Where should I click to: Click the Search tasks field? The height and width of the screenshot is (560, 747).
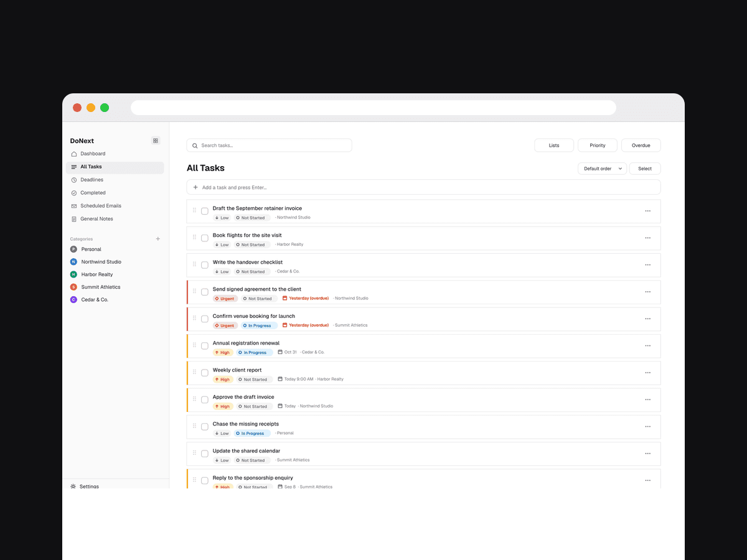click(269, 146)
